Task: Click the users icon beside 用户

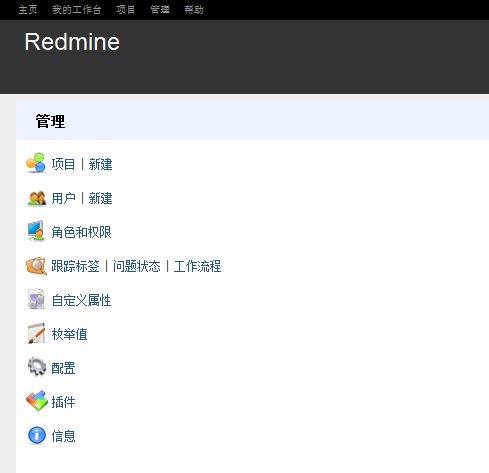Action: (x=36, y=198)
